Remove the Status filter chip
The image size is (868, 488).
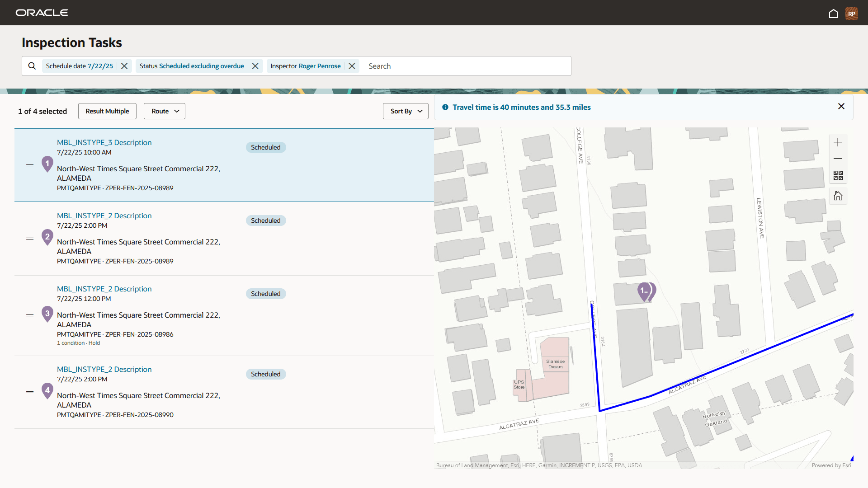tap(255, 66)
